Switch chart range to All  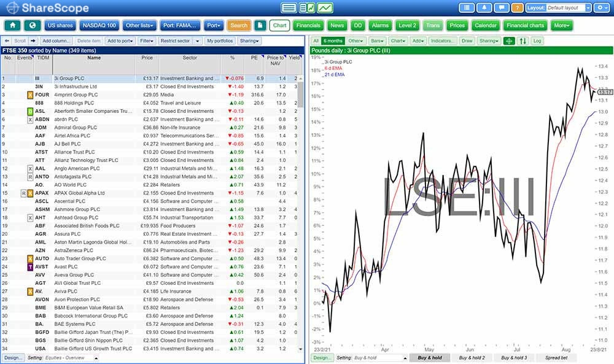click(x=316, y=41)
